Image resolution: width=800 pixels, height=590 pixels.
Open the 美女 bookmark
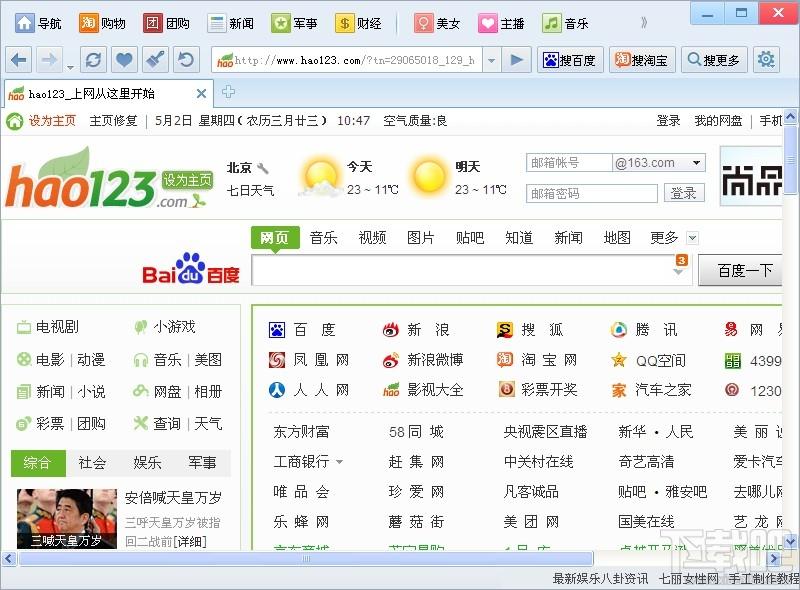437,23
